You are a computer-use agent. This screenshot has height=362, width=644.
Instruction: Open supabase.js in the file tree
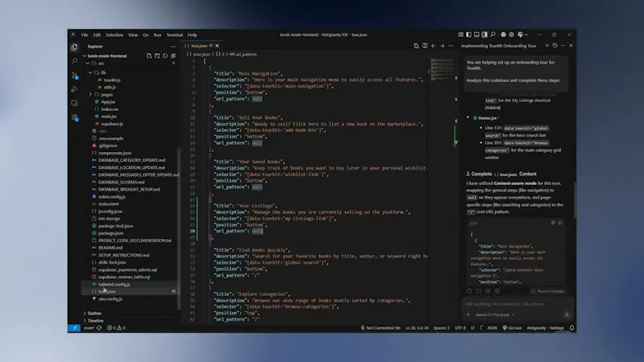point(112,124)
